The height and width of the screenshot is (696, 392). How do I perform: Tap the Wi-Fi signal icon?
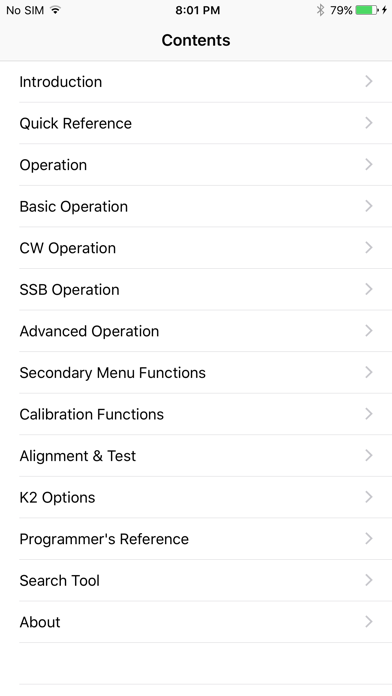coord(55,10)
